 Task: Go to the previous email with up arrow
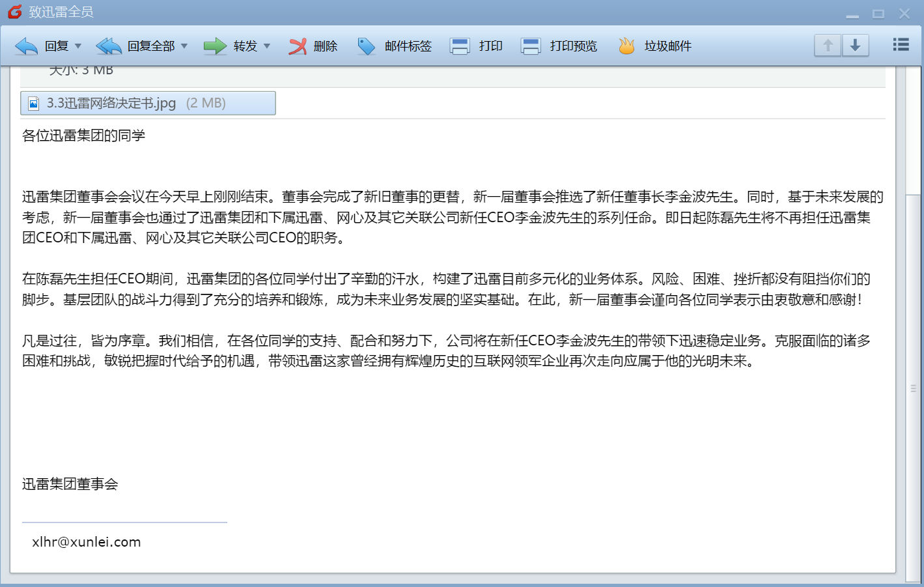pos(828,46)
